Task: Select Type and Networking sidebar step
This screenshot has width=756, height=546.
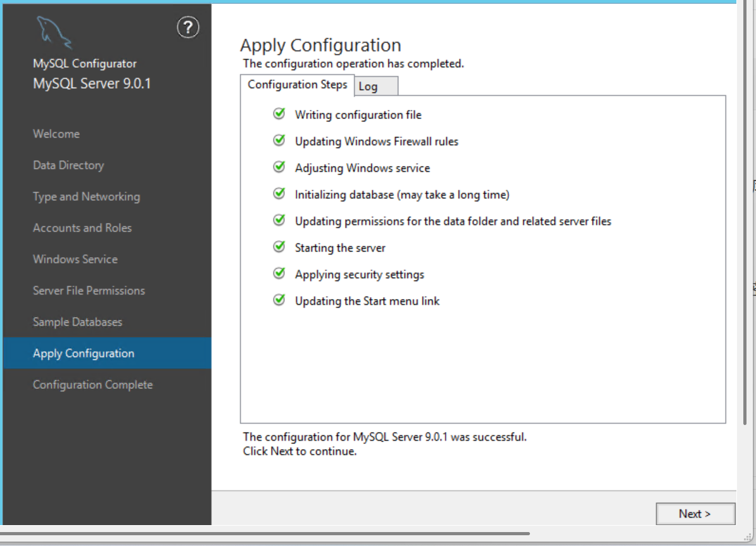Action: 86,196
